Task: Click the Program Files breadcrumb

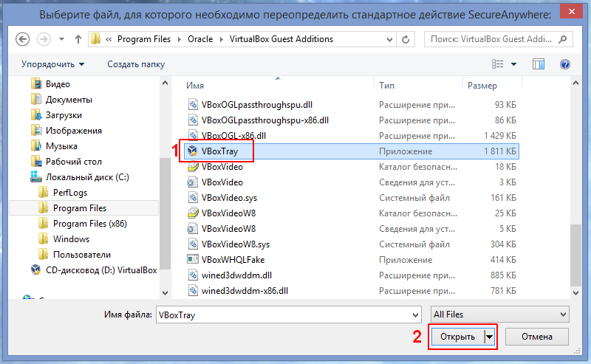Action: point(144,39)
